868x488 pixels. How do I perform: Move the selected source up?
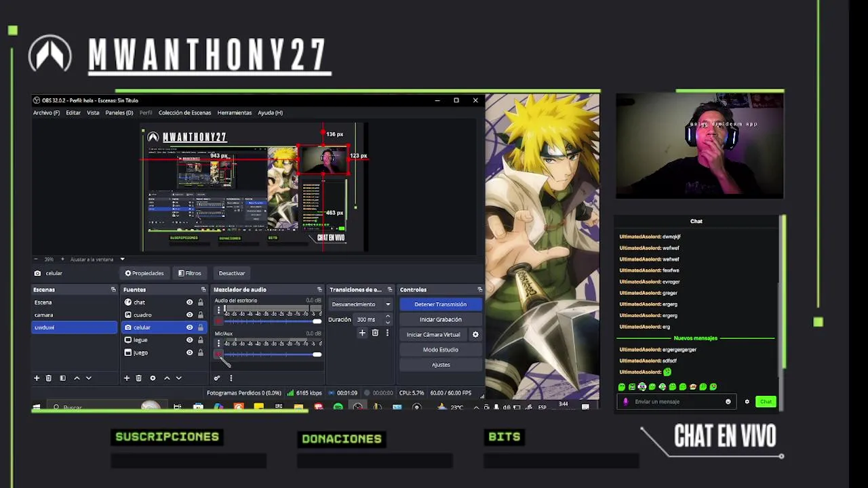point(167,378)
